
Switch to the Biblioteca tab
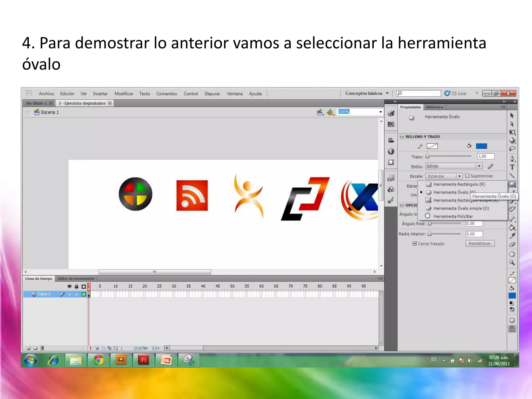[x=435, y=107]
